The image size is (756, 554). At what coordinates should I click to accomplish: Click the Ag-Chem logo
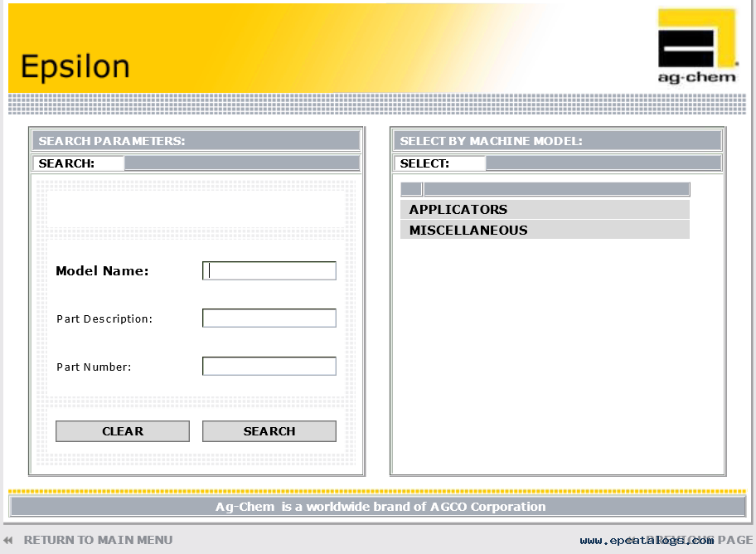pos(696,46)
